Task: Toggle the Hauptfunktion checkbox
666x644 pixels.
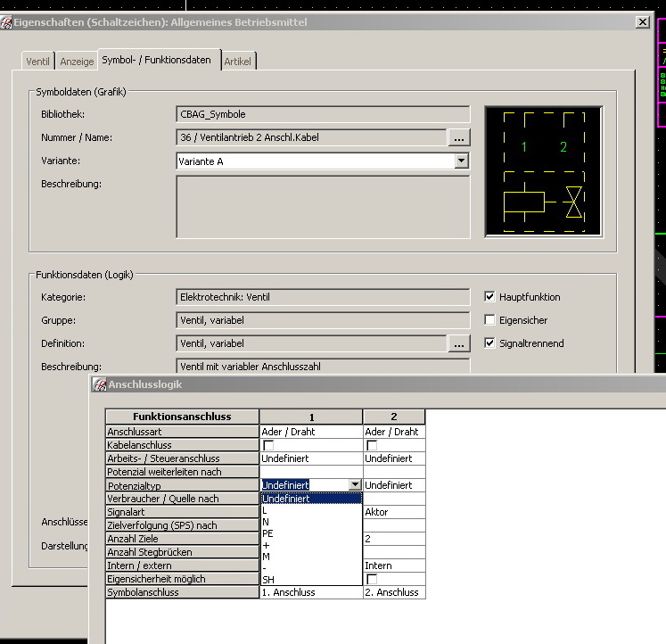Action: coord(489,296)
